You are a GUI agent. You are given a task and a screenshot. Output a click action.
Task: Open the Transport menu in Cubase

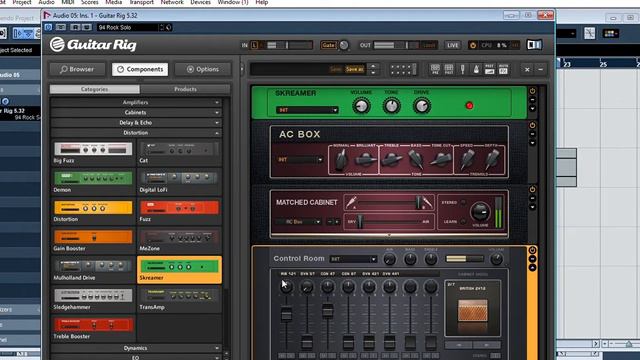141,2
